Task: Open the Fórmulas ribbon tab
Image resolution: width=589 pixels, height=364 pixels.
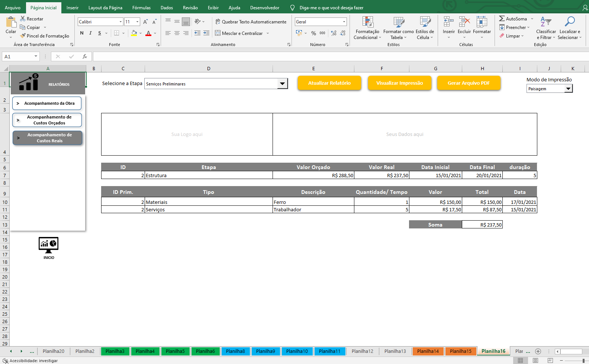Action: (141, 8)
